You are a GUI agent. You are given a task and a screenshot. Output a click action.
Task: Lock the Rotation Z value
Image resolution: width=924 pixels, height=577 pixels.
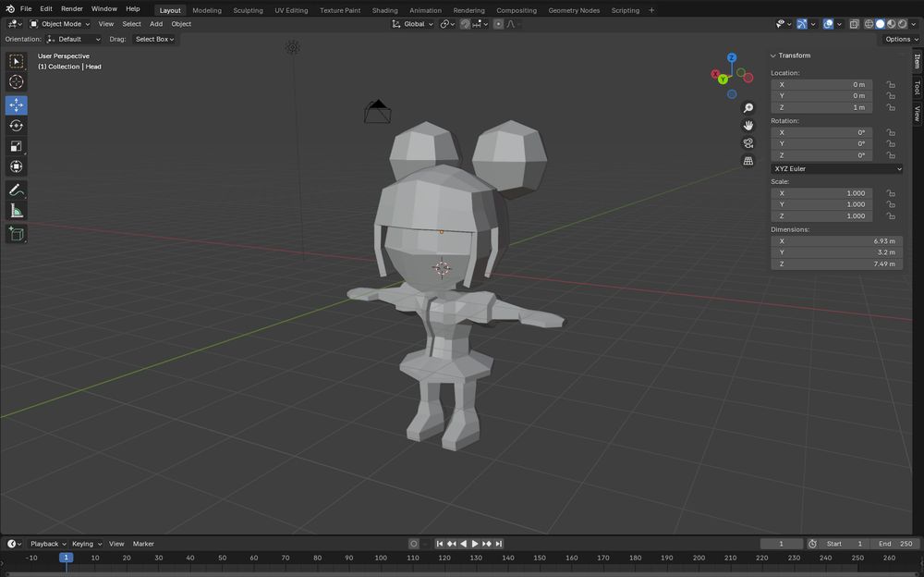pyautogui.click(x=891, y=155)
